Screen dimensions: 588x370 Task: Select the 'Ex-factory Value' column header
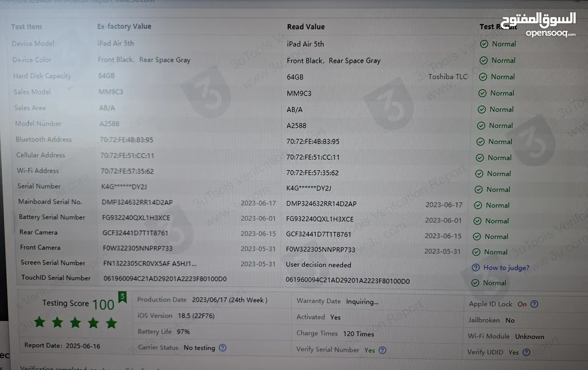124,26
